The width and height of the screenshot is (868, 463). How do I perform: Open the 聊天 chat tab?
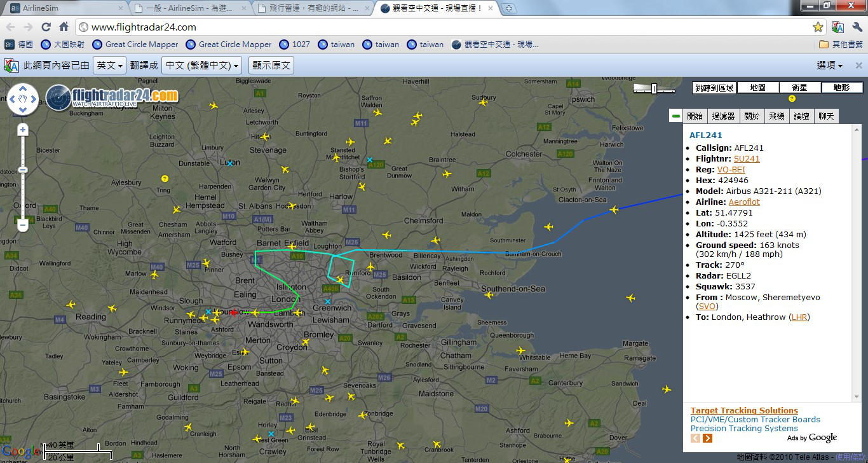pyautogui.click(x=826, y=116)
